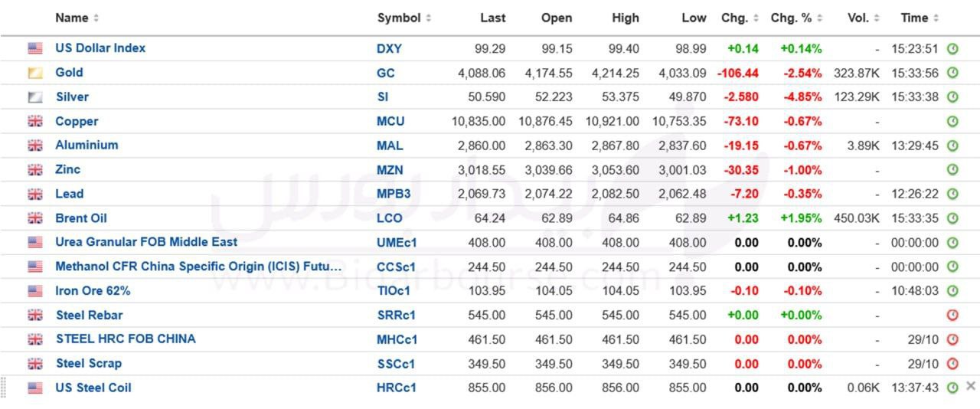The width and height of the screenshot is (980, 409).
Task: Click the US flag icon beside US Dollar Index
Action: click(x=35, y=48)
